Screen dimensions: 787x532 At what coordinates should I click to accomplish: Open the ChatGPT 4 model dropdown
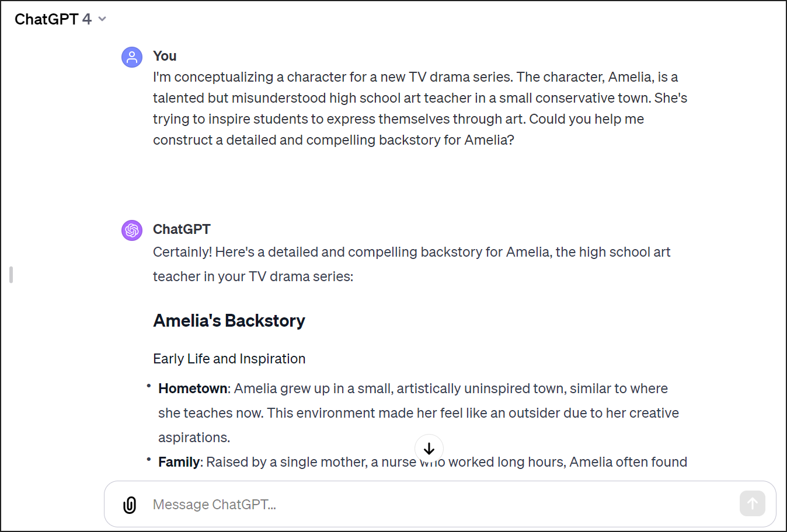61,19
